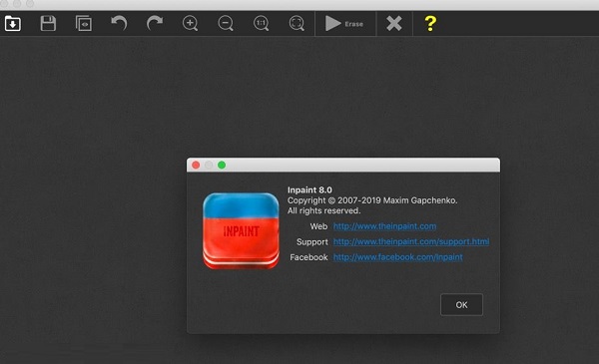Screen dimensions: 599x364
Task: Click the 'Facebook' label
Action: click(x=308, y=257)
